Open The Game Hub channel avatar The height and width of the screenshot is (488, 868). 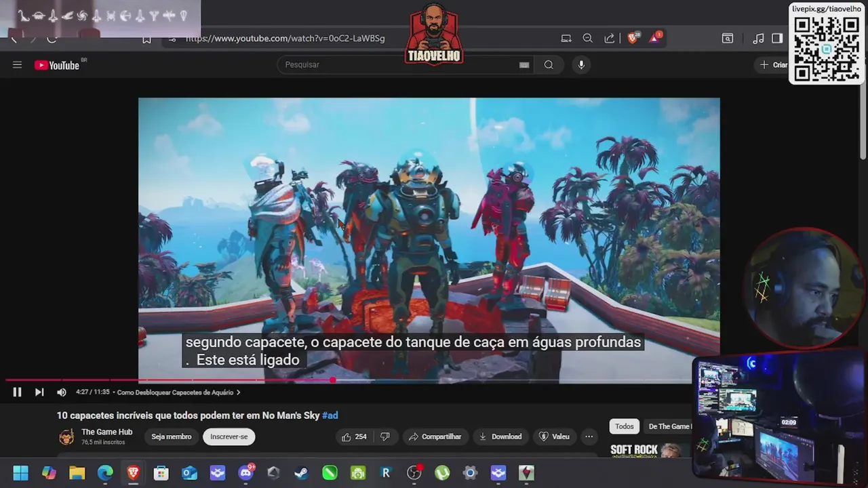tap(66, 437)
